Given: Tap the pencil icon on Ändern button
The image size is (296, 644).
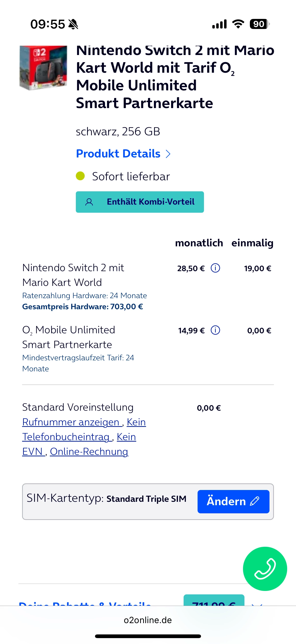Looking at the screenshot, I should 255,501.
